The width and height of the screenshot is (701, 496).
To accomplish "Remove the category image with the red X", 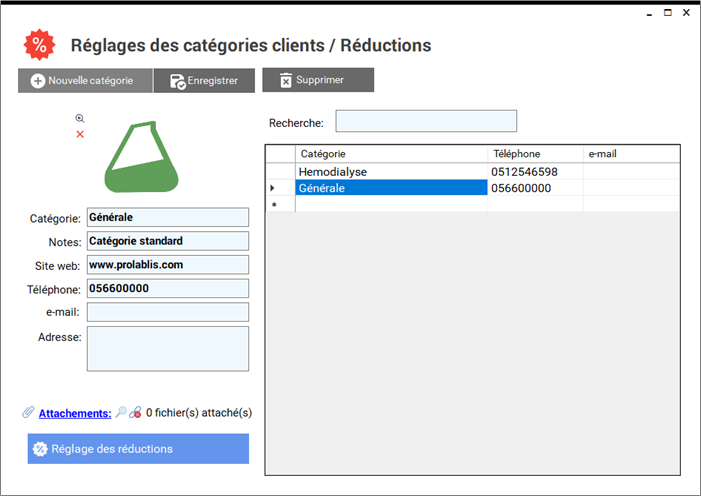I will (x=80, y=134).
